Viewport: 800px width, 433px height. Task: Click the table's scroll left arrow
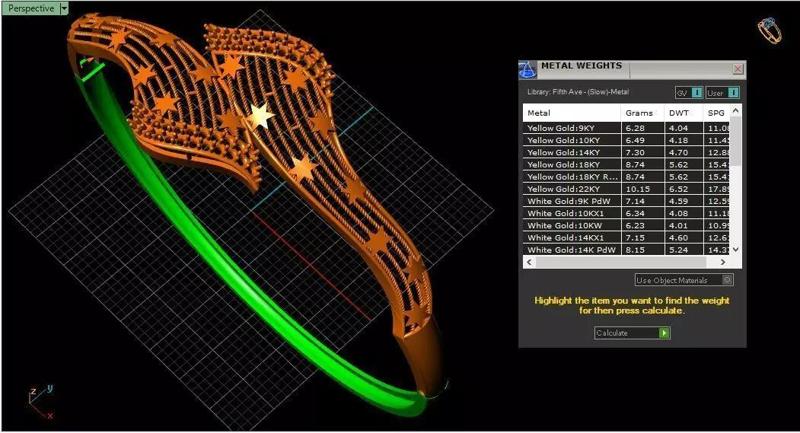(x=529, y=262)
